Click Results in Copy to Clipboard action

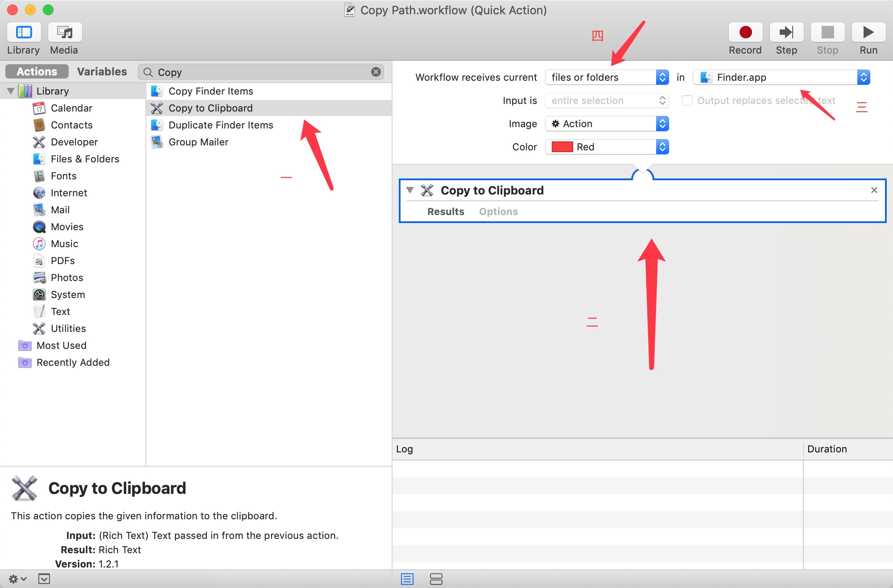445,211
